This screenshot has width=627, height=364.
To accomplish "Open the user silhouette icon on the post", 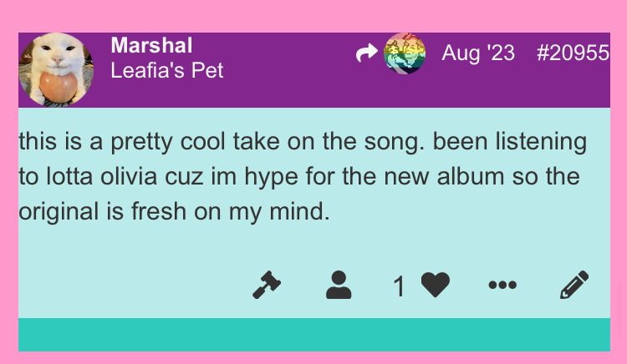I will (x=339, y=285).
